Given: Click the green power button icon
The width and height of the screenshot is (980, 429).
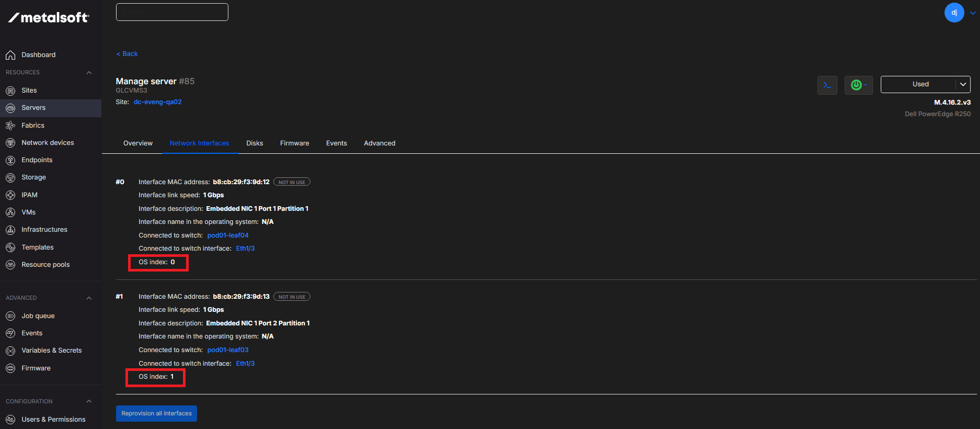Looking at the screenshot, I should click(x=856, y=85).
